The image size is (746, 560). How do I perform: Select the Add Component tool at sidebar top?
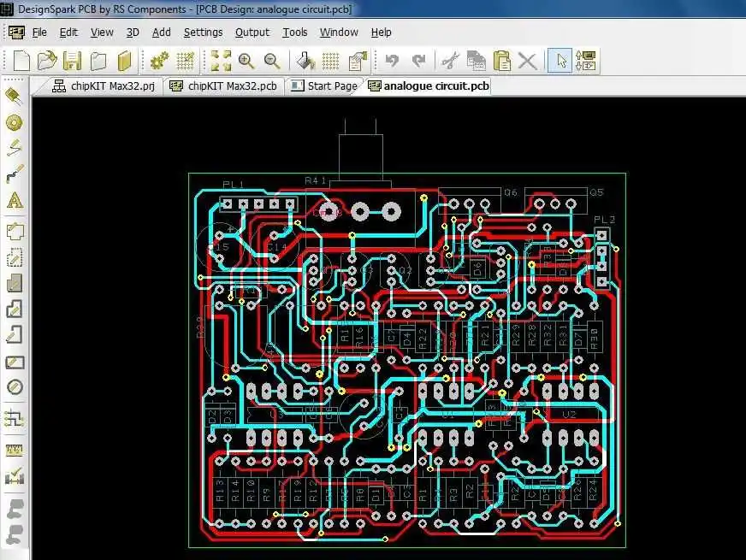[x=14, y=97]
